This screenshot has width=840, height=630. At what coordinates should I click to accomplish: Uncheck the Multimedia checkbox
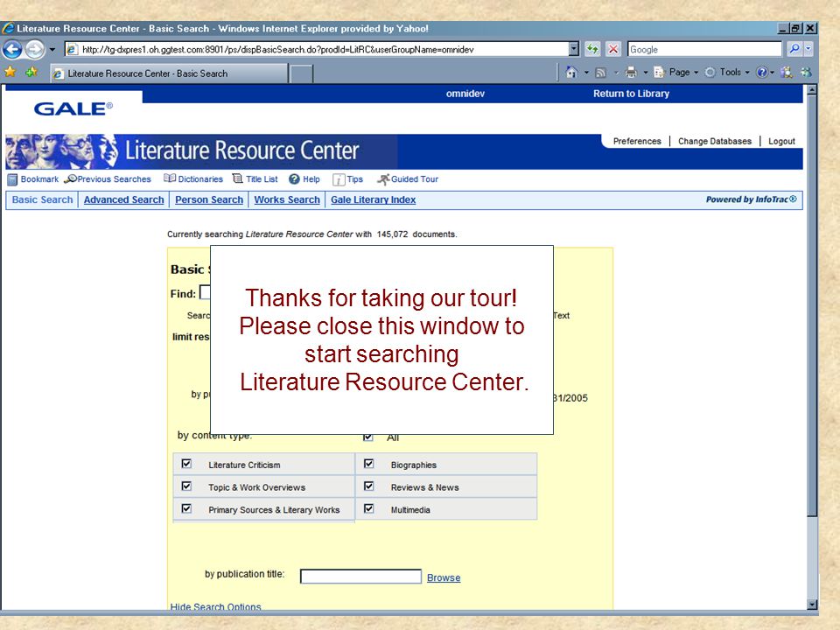point(368,508)
